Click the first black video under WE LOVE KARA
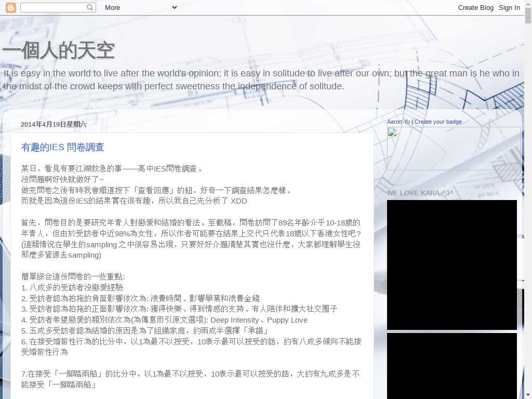 (x=451, y=264)
